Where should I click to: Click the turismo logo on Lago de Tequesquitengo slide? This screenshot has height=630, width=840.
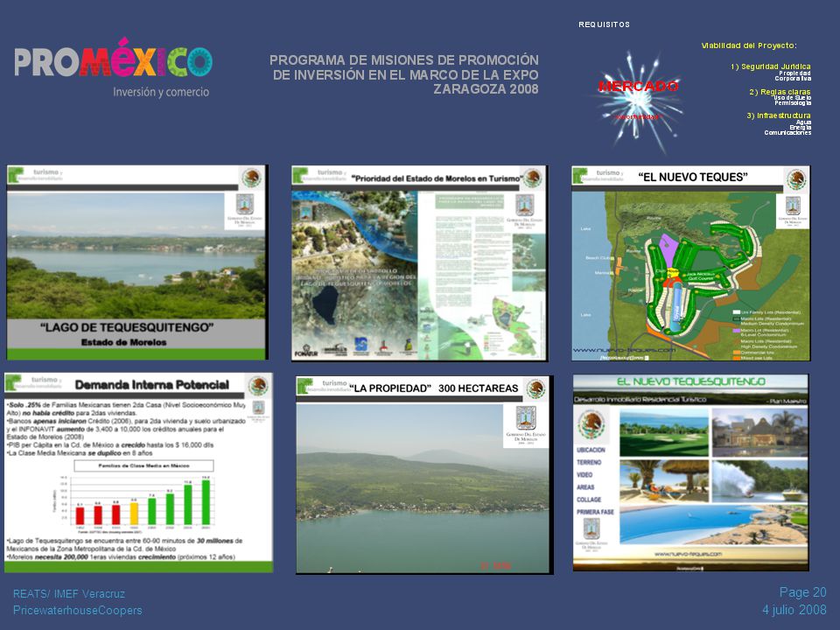click(35, 175)
